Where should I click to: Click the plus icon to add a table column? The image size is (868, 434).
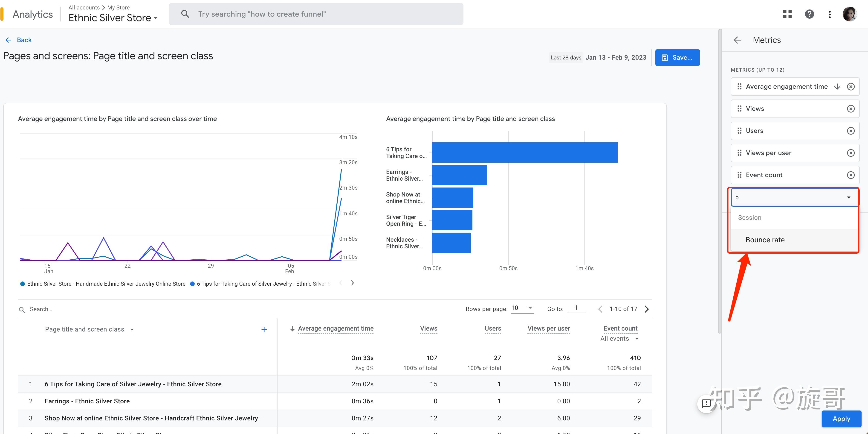click(x=264, y=329)
